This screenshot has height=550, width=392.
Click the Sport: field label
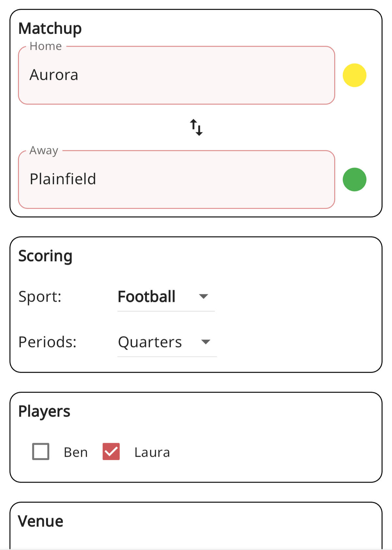pyautogui.click(x=40, y=297)
